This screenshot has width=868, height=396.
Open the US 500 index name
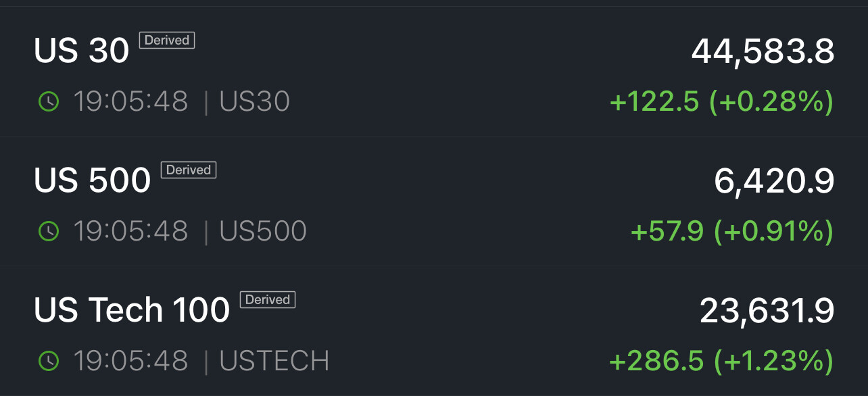[92, 180]
